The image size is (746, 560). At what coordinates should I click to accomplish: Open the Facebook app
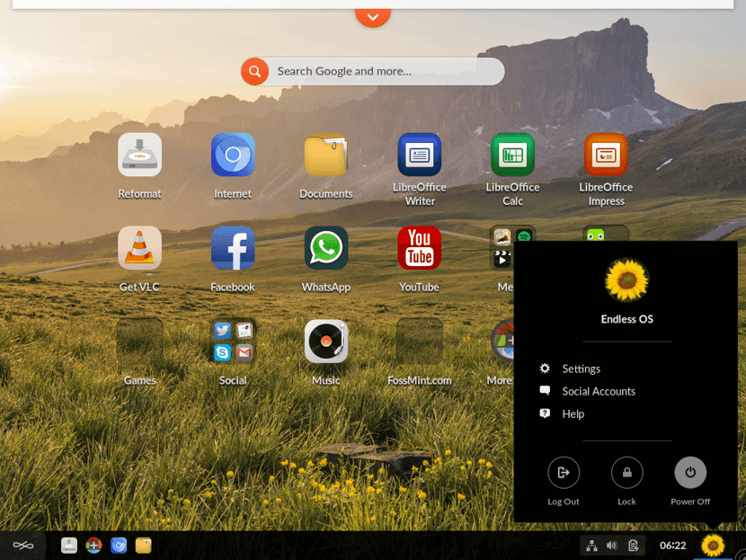click(x=233, y=248)
